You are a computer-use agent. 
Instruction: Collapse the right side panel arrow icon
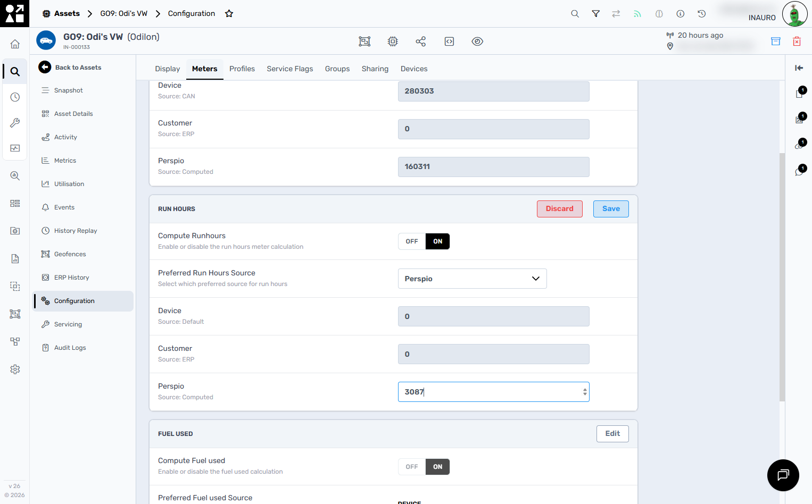(799, 68)
